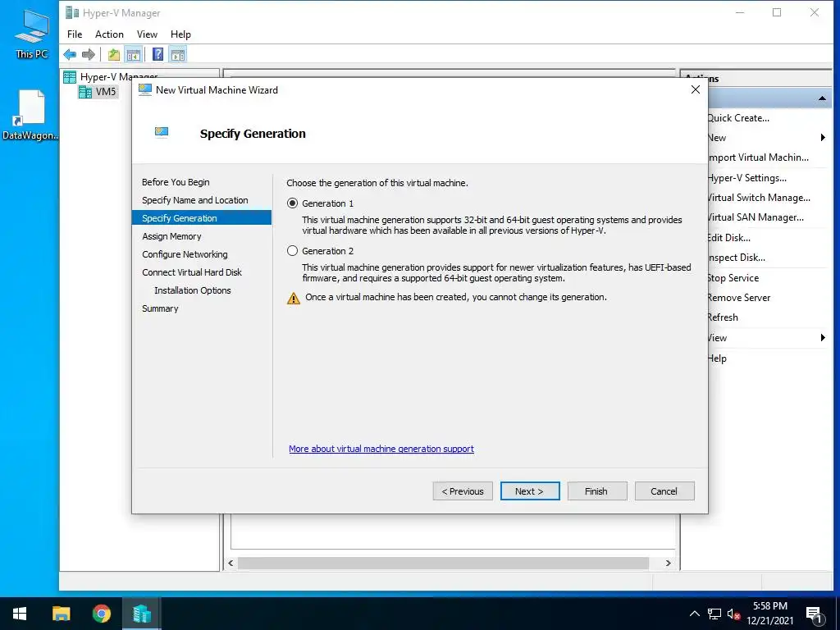
Task: Click Quick Create in Actions pane
Action: (x=739, y=118)
